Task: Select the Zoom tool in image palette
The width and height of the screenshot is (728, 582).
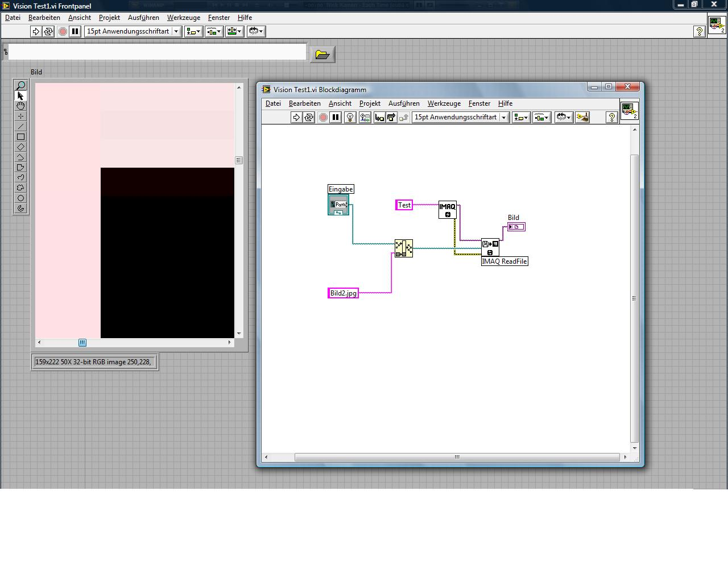Action: point(21,85)
